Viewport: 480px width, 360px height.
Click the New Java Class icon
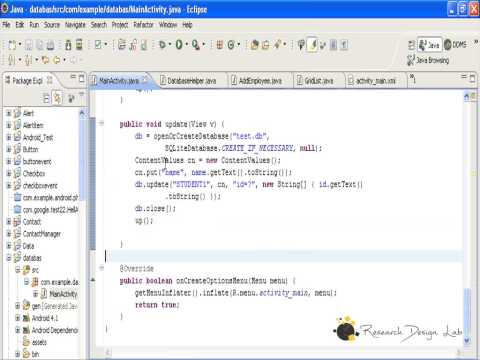(231, 45)
